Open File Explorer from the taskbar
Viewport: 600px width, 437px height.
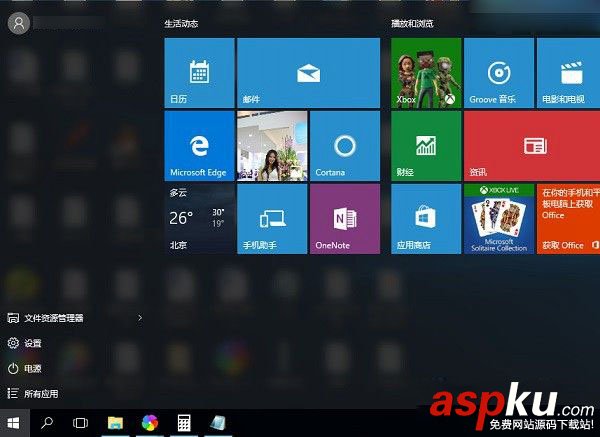pos(115,423)
